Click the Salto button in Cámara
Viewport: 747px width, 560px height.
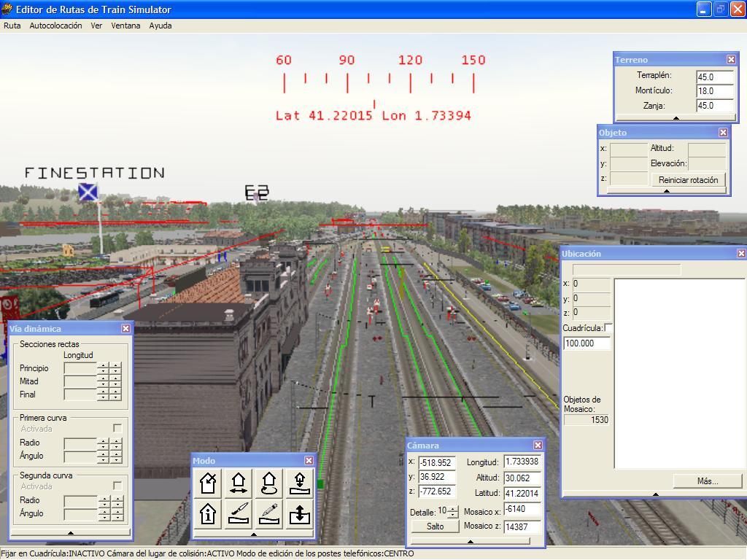435,526
